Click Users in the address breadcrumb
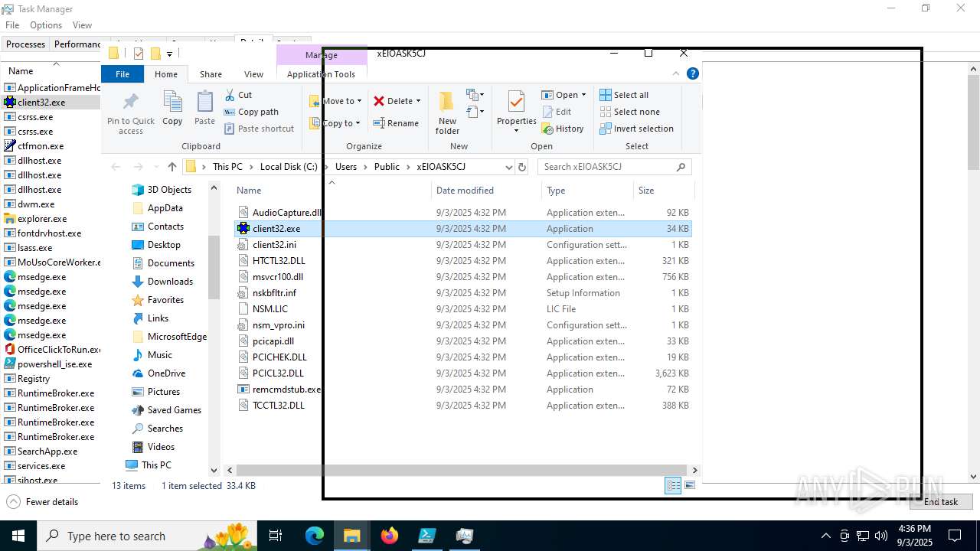The width and height of the screenshot is (980, 551). (346, 167)
